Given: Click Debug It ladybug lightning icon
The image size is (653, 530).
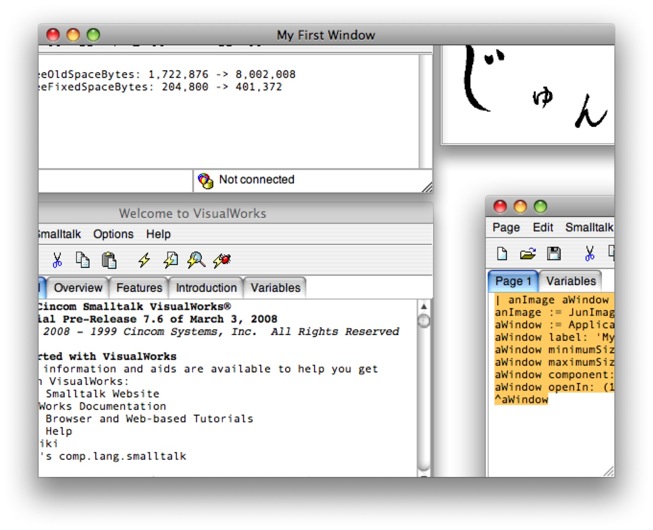Looking at the screenshot, I should (x=222, y=260).
